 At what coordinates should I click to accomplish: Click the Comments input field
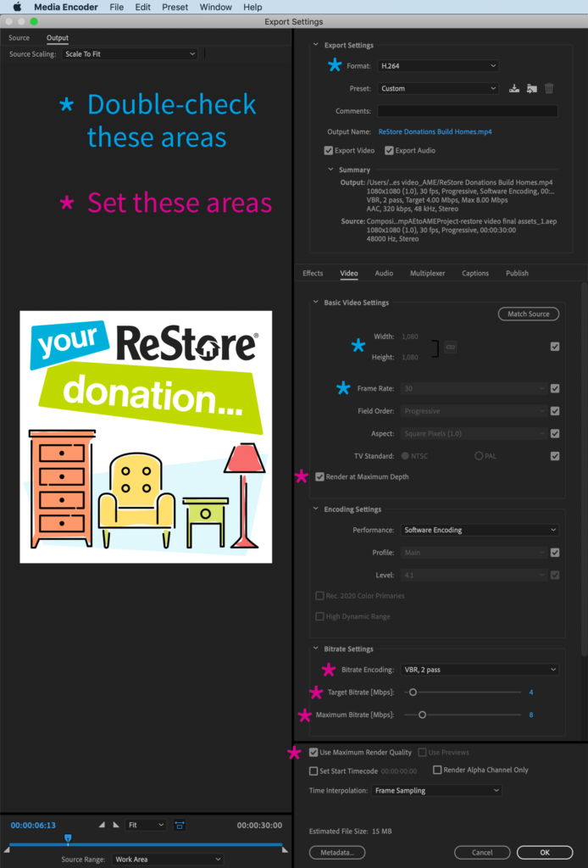[x=468, y=111]
